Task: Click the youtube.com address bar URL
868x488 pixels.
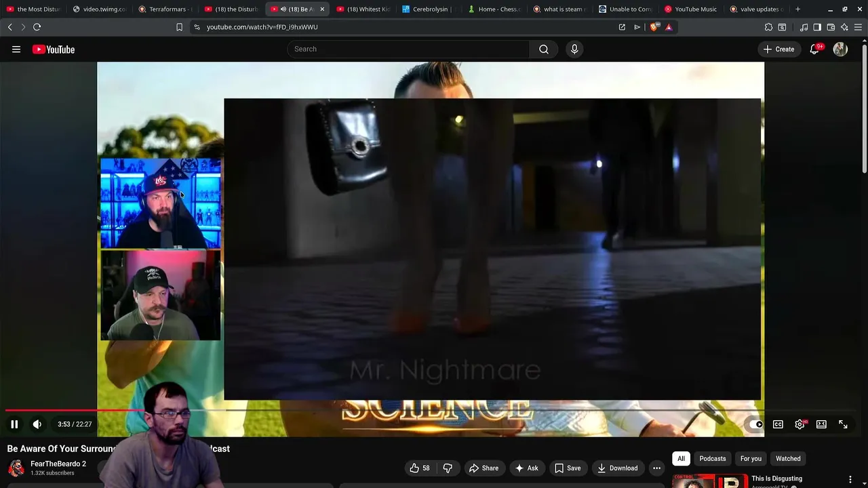Action: (x=262, y=27)
